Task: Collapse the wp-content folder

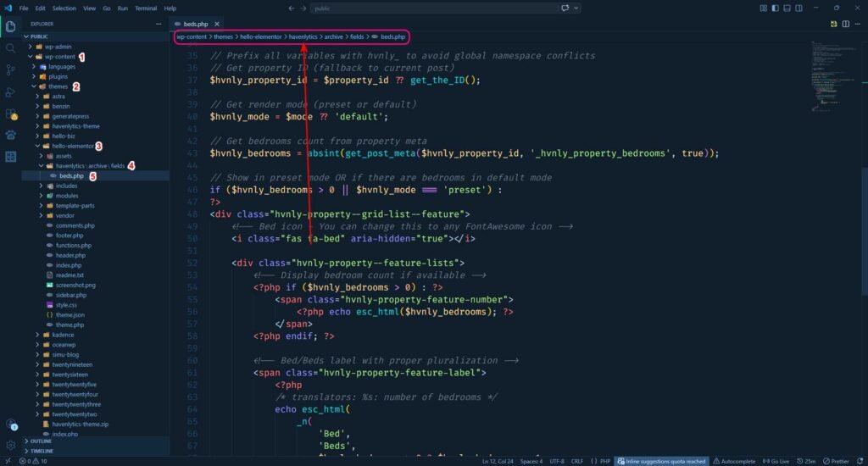Action: (x=59, y=56)
